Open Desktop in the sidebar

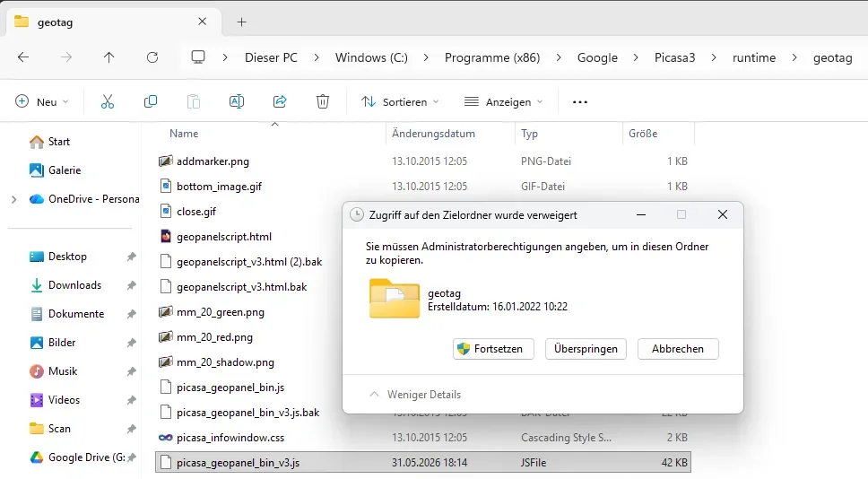pos(58,257)
